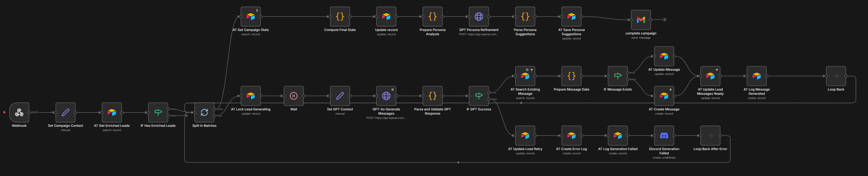Click the 'Compute Final Stats' label text
Image resolution: width=868 pixels, height=176 pixels.
(x=340, y=30)
